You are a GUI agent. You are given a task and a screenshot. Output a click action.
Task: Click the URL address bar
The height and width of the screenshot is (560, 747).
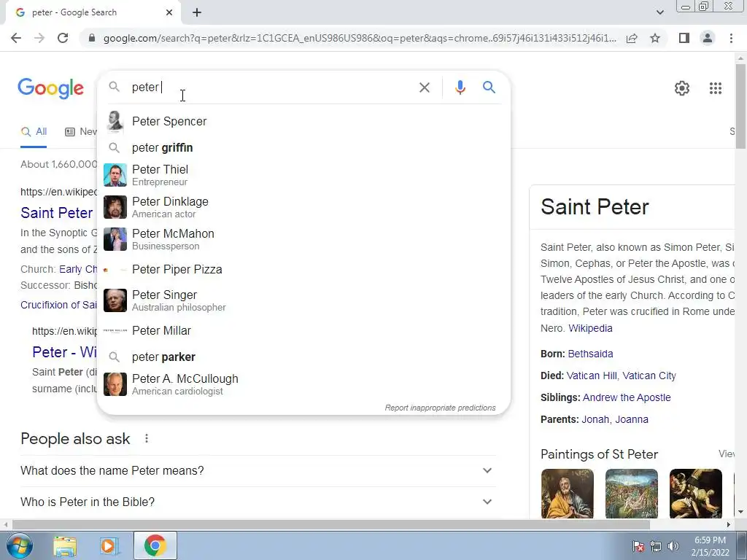click(360, 38)
